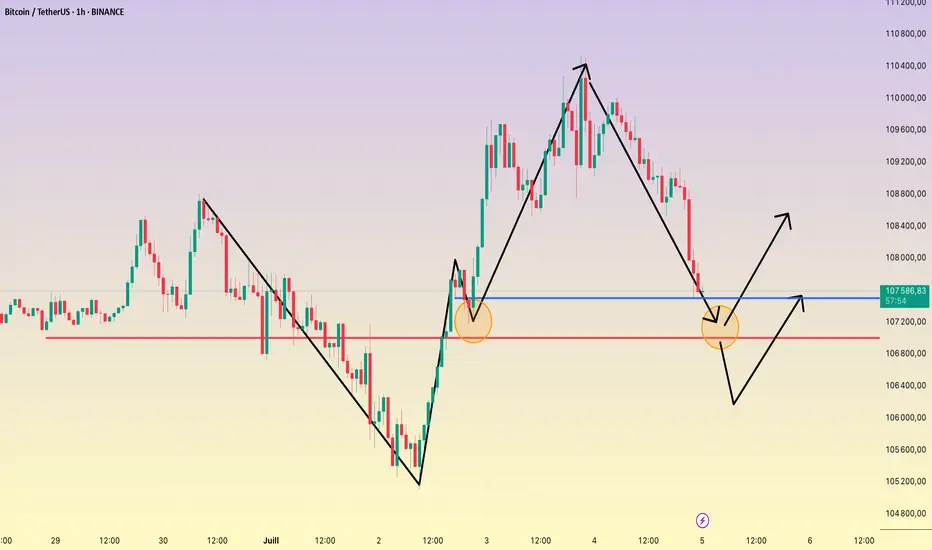This screenshot has width=932, height=550.
Task: Click the countdown timer 57:54 label
Action: (896, 301)
